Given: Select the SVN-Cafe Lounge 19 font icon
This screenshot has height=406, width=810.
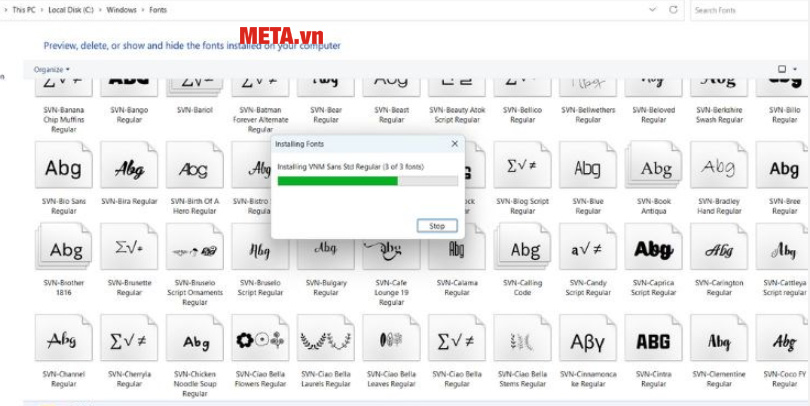Looking at the screenshot, I should pos(392,254).
